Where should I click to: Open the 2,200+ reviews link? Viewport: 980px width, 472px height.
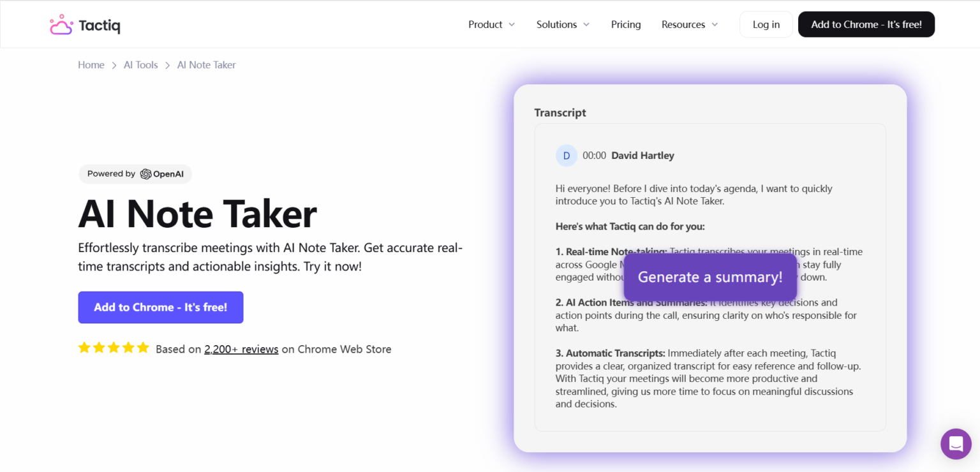[241, 349]
